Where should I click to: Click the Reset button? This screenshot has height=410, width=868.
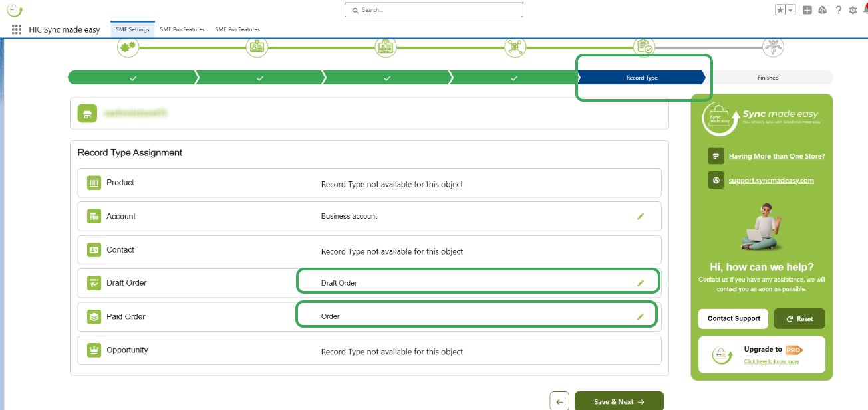799,318
